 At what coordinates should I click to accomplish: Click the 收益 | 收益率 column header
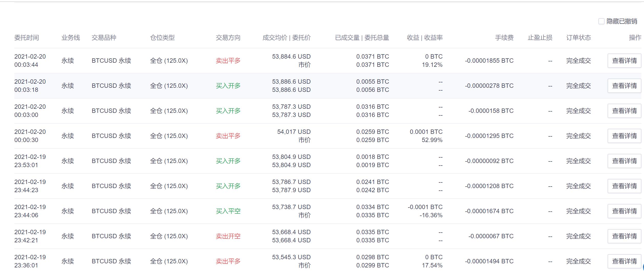tap(424, 38)
